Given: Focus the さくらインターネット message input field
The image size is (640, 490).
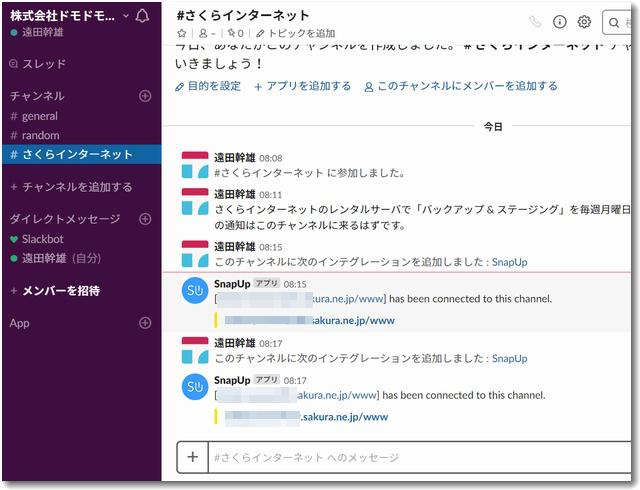Looking at the screenshot, I should pyautogui.click(x=410, y=457).
